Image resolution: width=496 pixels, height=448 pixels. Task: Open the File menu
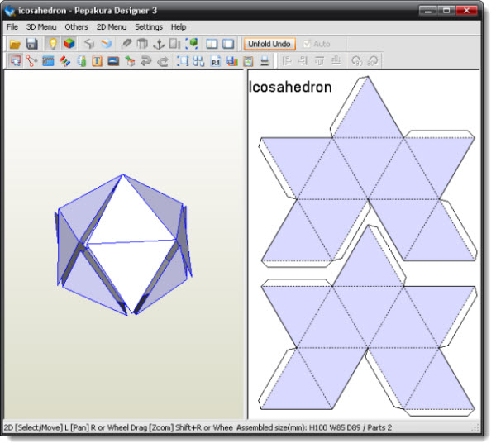tap(12, 27)
